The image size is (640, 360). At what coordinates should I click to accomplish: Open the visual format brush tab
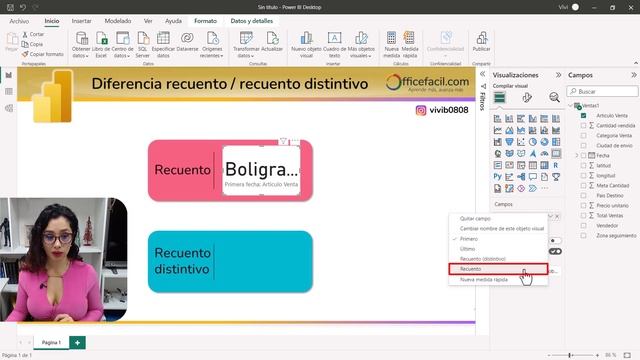point(527,97)
